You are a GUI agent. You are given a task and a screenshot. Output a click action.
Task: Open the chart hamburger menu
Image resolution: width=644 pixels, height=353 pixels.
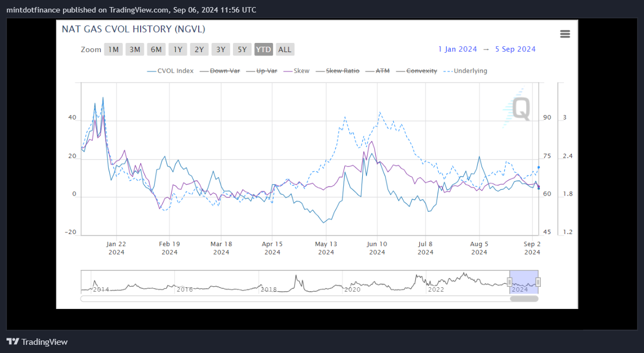click(x=565, y=34)
